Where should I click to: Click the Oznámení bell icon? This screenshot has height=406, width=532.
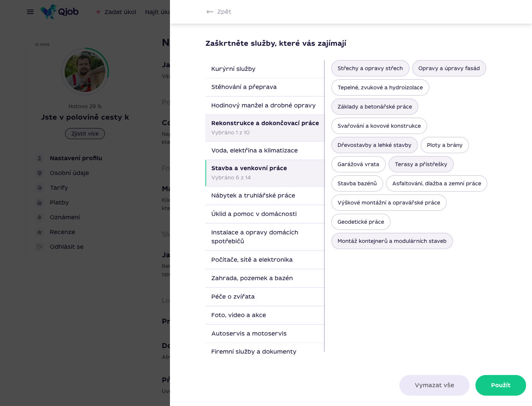(x=40, y=217)
